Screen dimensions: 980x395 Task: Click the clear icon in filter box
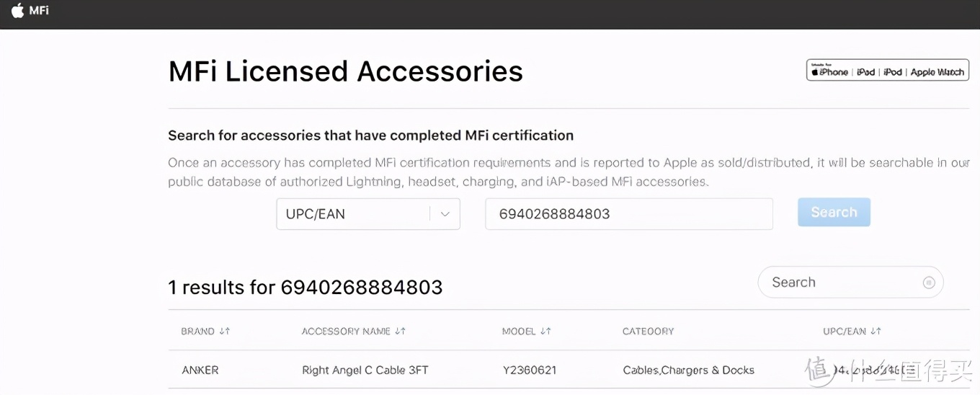coord(929,283)
